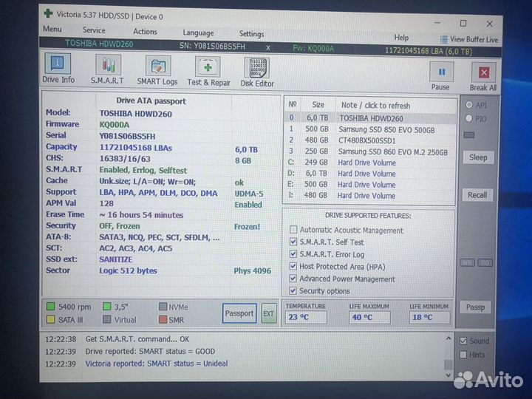The width and height of the screenshot is (532, 399).
Task: Click firmware value KQ000A in passport
Action: point(115,125)
